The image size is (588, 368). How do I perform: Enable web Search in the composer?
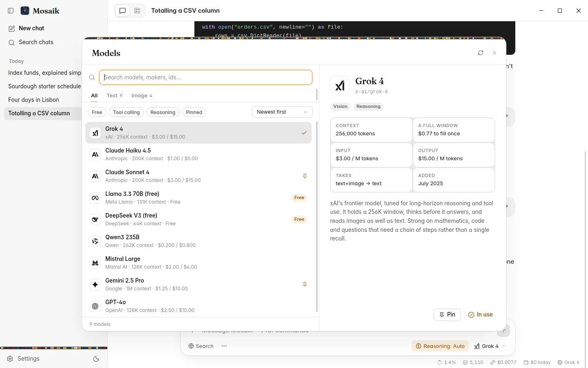click(x=201, y=346)
